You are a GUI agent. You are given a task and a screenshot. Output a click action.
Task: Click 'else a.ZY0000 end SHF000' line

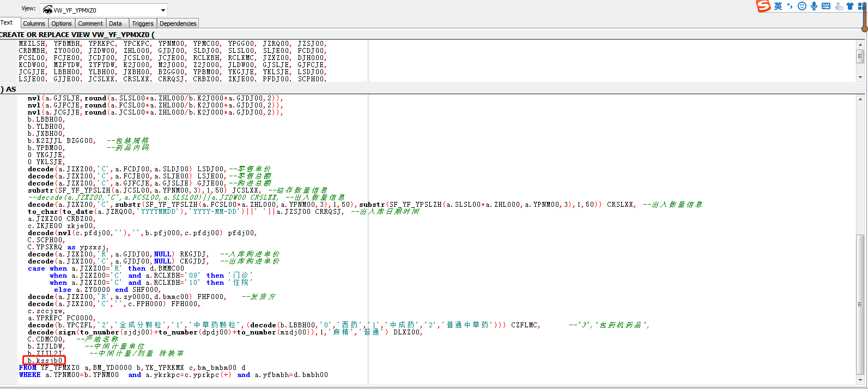coord(107,290)
